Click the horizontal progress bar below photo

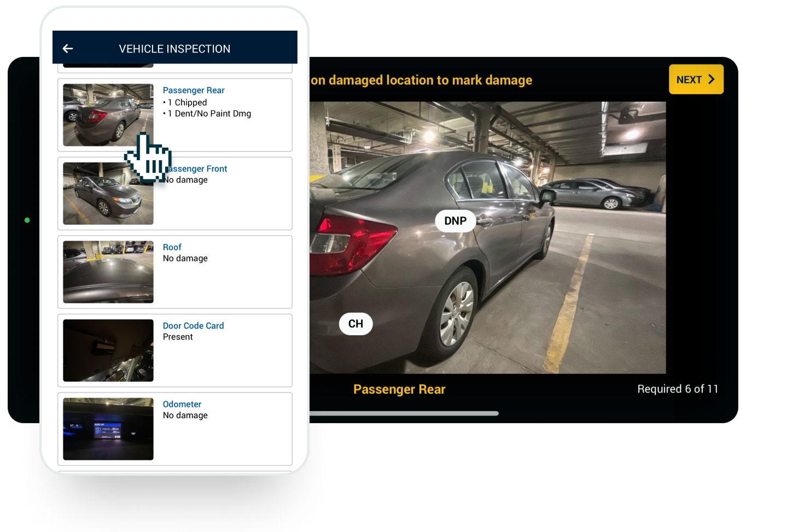[x=404, y=413]
